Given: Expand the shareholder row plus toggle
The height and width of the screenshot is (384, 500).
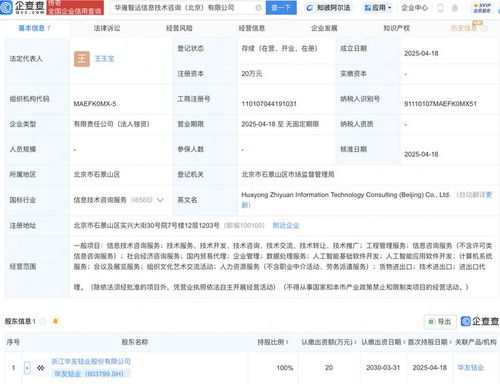Looking at the screenshot, I should tap(27, 368).
